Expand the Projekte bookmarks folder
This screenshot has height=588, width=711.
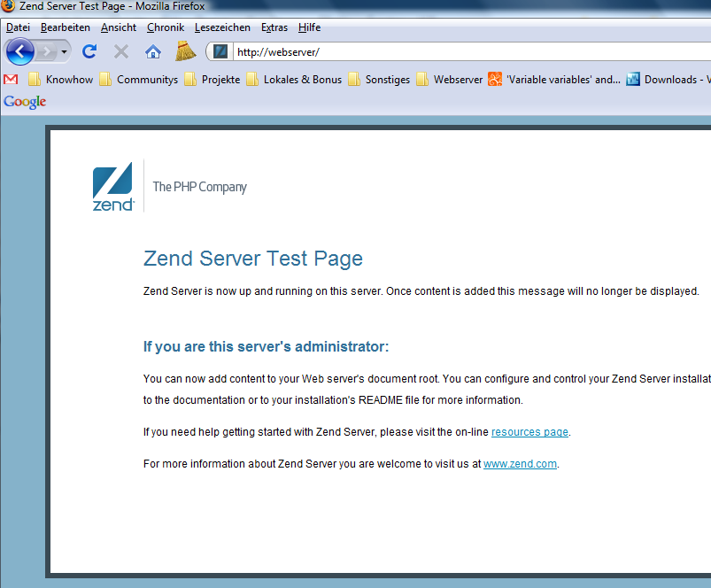tap(213, 80)
